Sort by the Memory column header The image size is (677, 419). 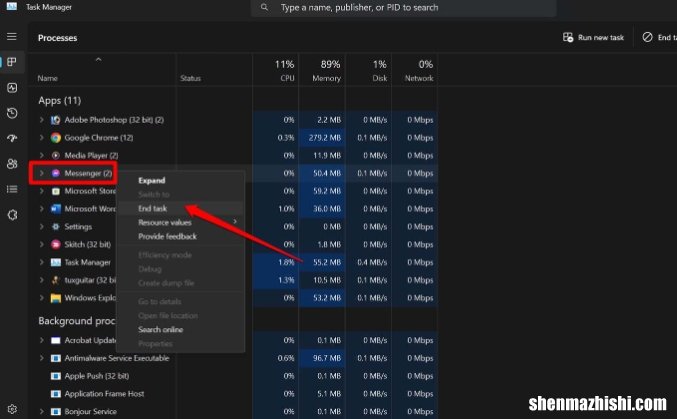tap(323, 70)
